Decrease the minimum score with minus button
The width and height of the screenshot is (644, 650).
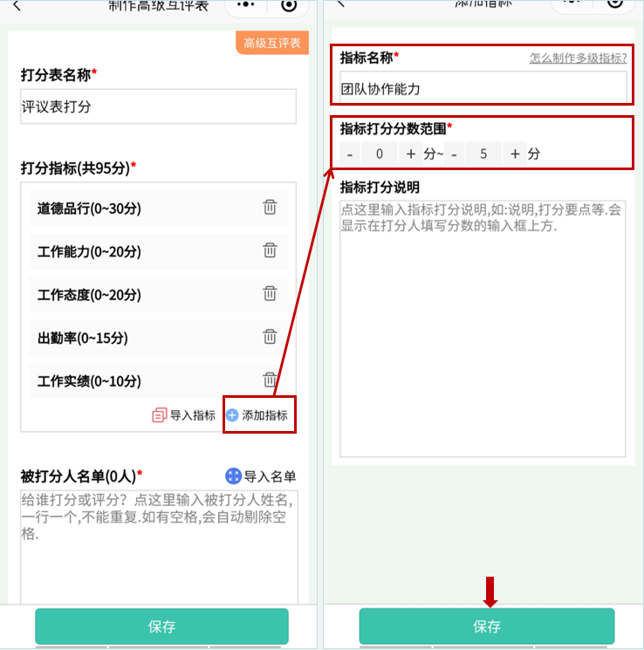click(350, 154)
